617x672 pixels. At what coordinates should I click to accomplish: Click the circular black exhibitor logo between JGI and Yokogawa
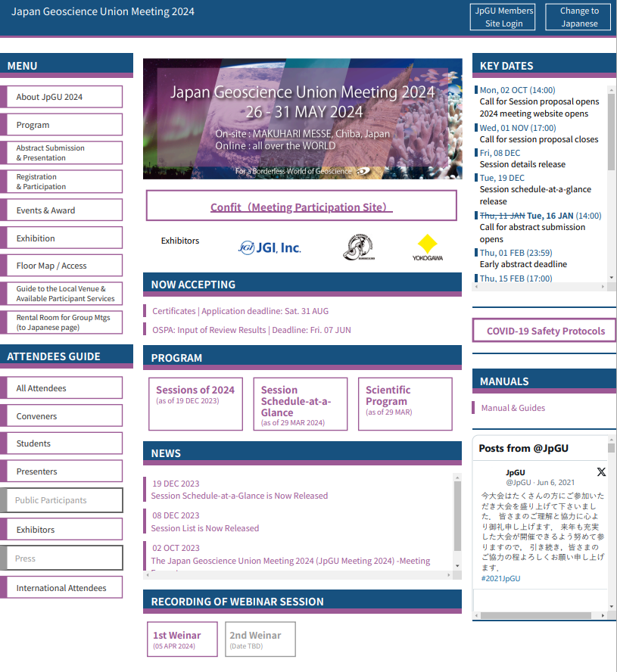357,247
